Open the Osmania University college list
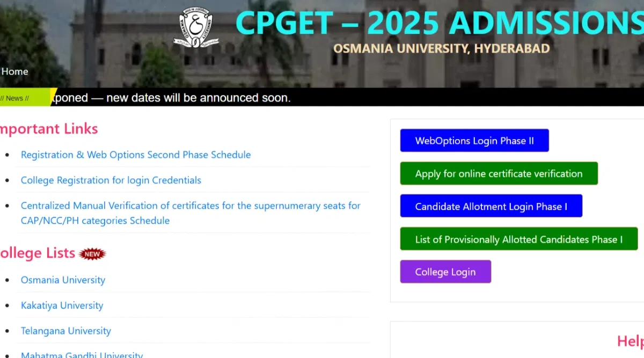The width and height of the screenshot is (644, 358). 63,280
